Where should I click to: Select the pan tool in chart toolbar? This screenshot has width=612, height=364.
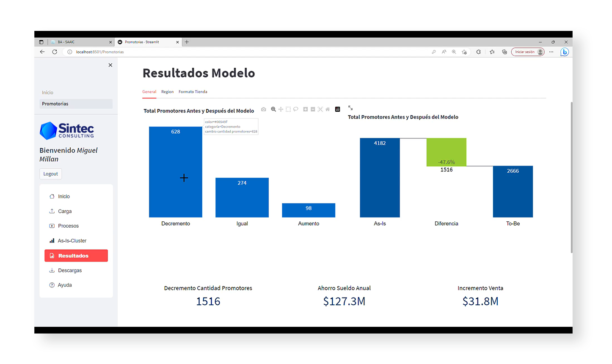281,109
